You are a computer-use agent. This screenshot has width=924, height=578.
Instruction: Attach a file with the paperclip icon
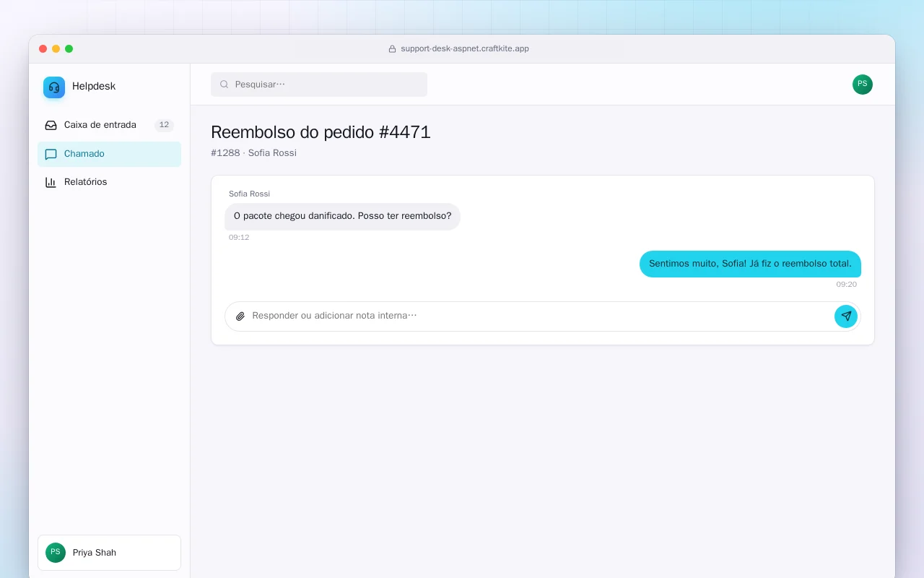240,316
